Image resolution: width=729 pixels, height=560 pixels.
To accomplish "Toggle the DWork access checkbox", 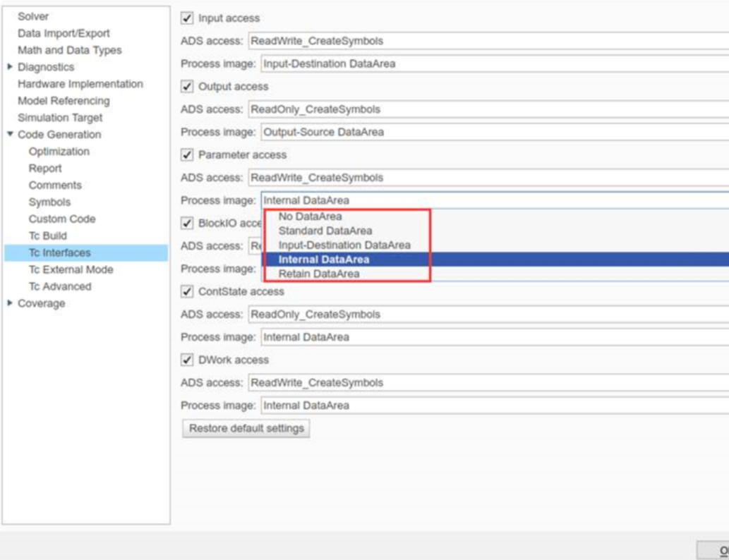I will pos(187,360).
